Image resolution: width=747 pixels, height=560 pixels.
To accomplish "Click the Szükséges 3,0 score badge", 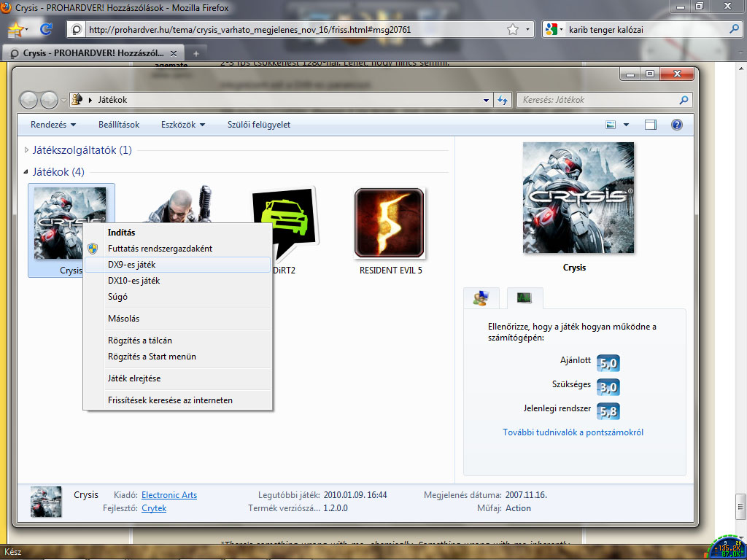I will point(608,387).
